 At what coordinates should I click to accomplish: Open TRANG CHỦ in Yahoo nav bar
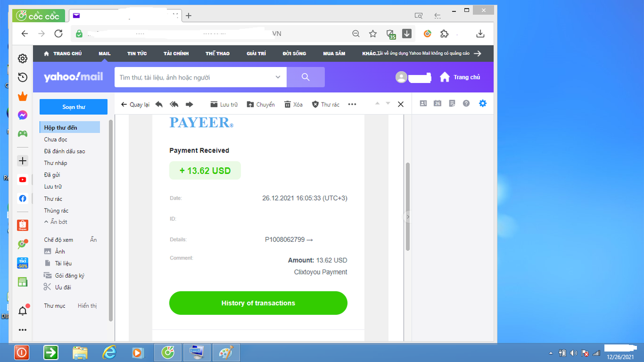click(63, 53)
